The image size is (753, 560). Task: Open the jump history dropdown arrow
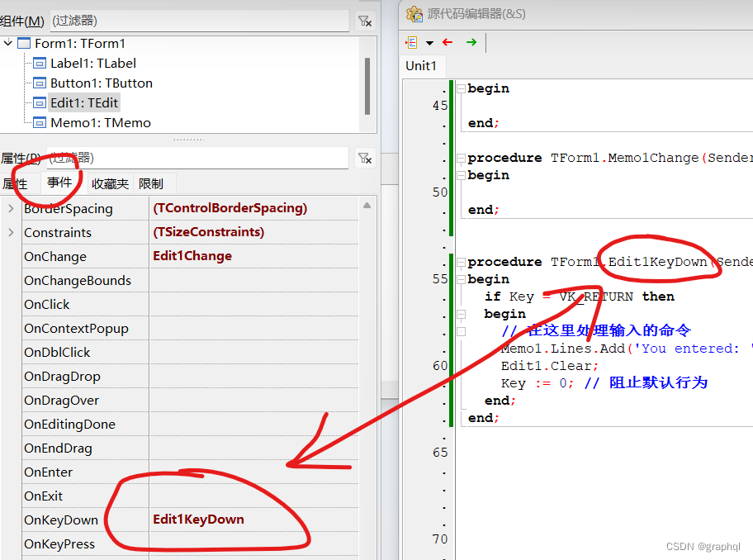[x=430, y=43]
